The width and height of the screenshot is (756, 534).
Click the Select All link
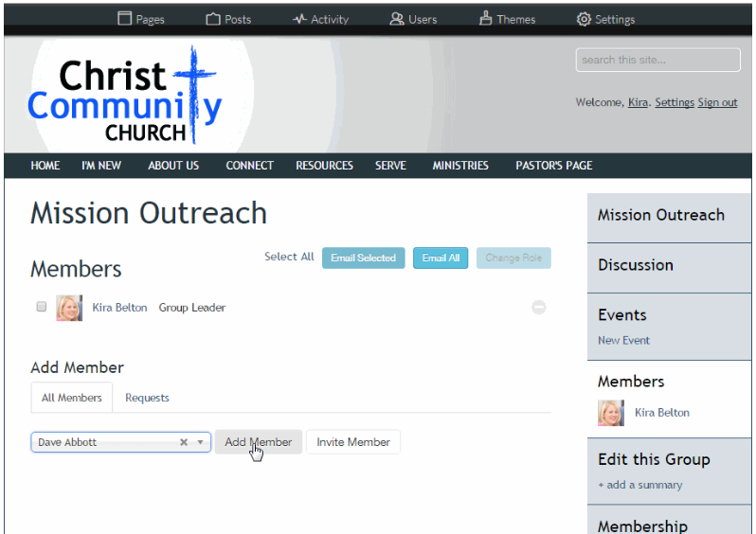289,257
